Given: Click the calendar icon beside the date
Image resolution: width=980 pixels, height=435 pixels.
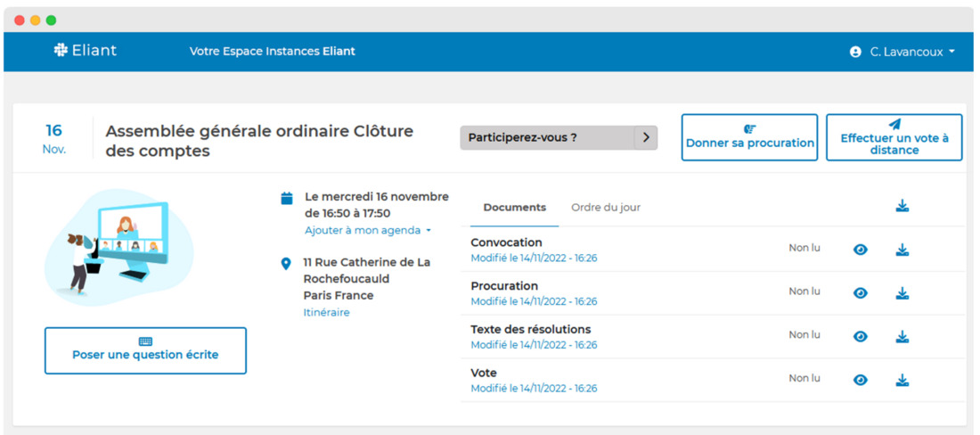Looking at the screenshot, I should pyautogui.click(x=287, y=198).
